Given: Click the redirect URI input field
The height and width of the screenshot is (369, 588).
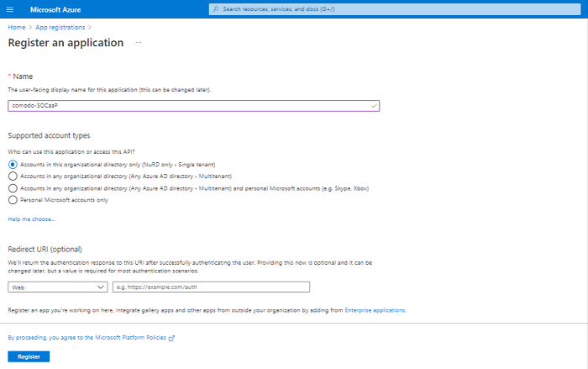Looking at the screenshot, I should tap(211, 287).
